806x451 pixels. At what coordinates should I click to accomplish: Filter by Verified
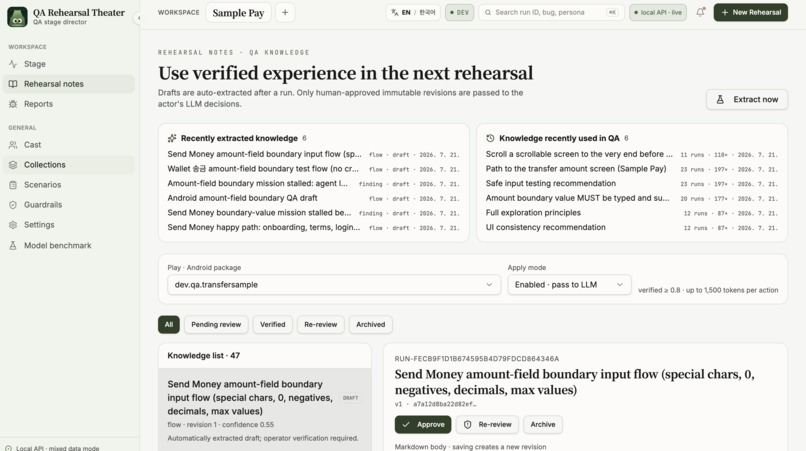click(x=272, y=324)
